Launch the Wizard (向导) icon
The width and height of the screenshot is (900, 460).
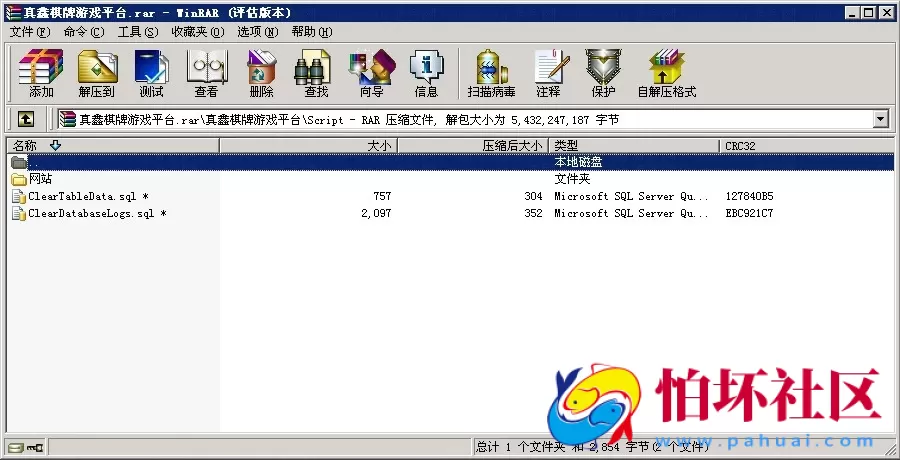point(371,74)
